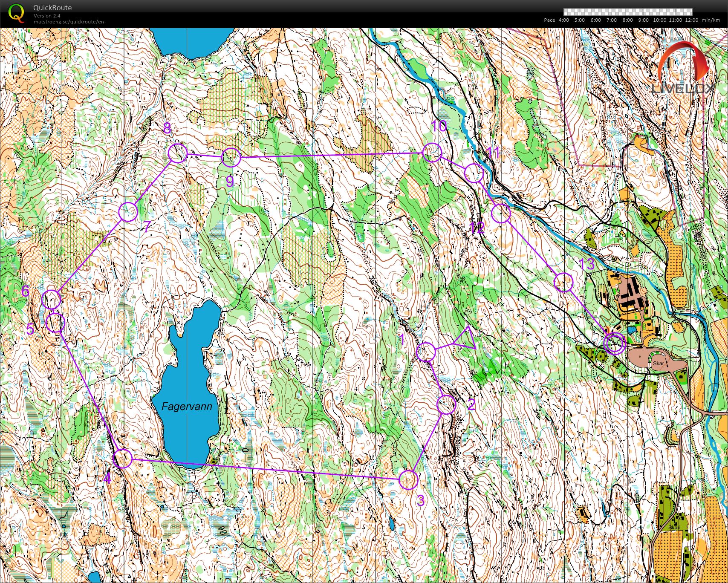Click control circle 9 on the course

pos(231,157)
